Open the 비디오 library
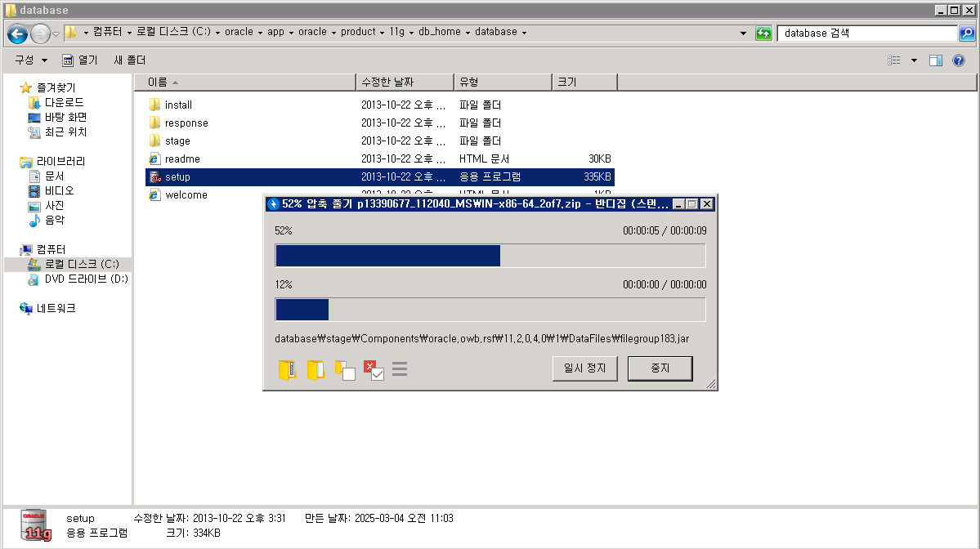 pos(59,190)
